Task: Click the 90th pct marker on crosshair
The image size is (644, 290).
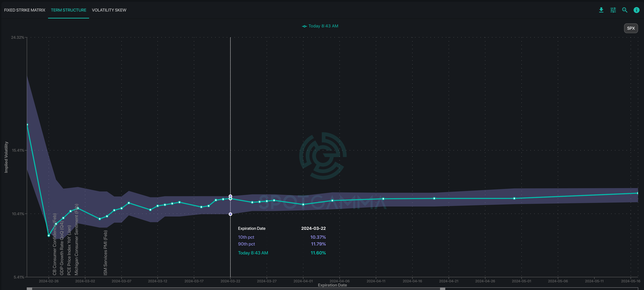Action: click(x=230, y=196)
